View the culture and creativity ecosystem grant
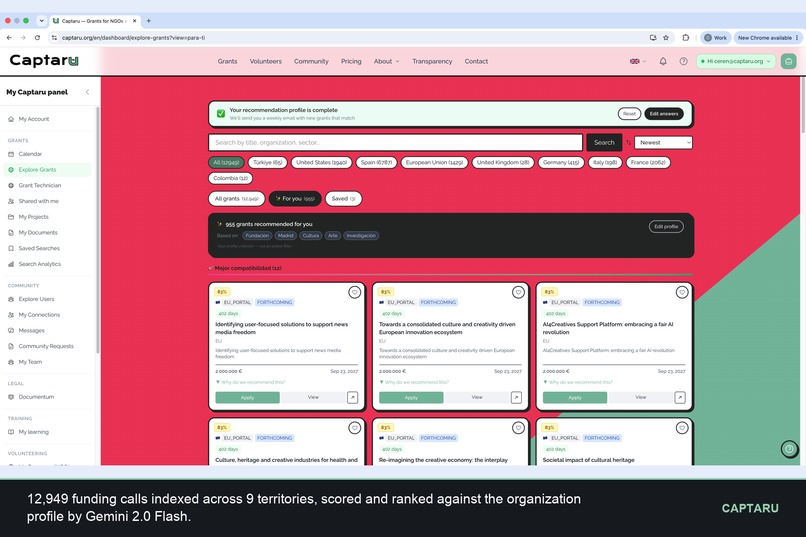This screenshot has height=537, width=806. coord(477,397)
